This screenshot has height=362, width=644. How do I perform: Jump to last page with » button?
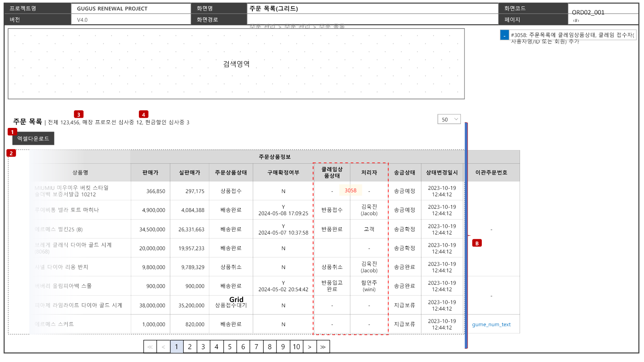[323, 347]
